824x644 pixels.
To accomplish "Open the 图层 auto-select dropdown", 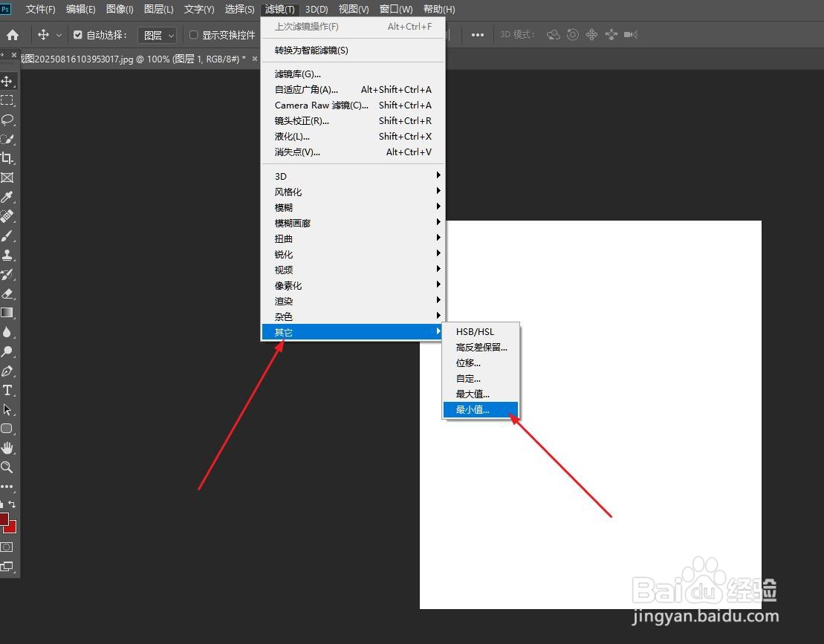I will (157, 35).
